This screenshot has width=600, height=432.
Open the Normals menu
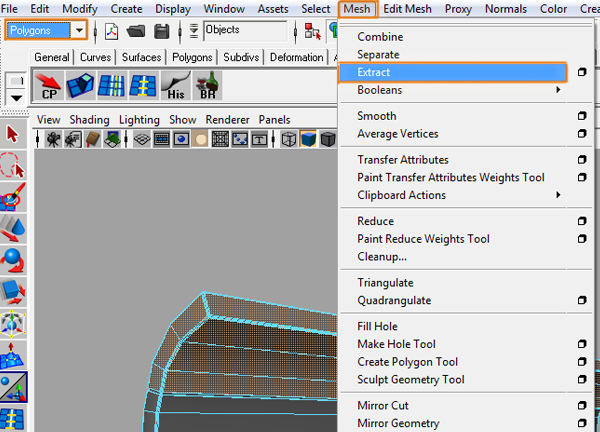click(x=505, y=9)
